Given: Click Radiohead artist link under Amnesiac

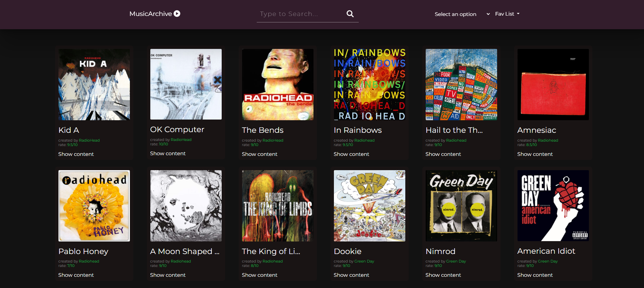Looking at the screenshot, I should pos(548,140).
